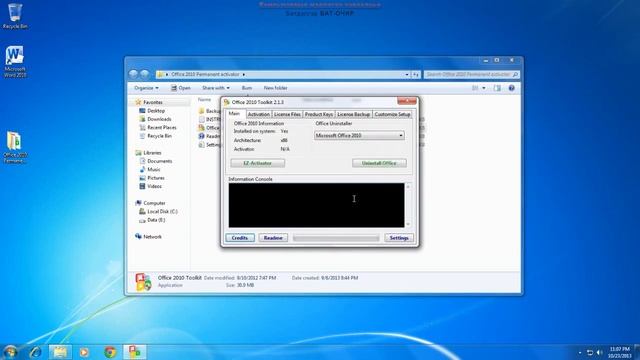Viewport: 640px width, 360px height.
Task: Click the clock in the taskbar
Action: 620,353
